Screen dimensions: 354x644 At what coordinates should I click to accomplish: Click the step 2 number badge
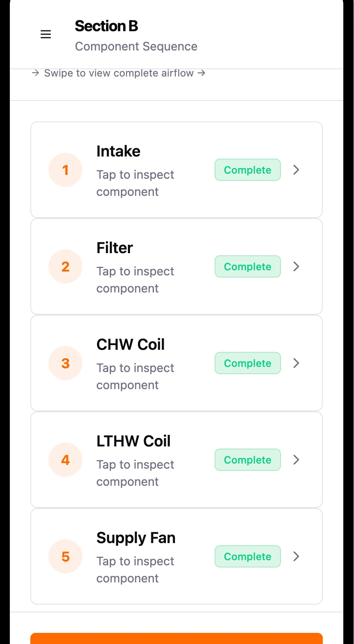tap(65, 267)
